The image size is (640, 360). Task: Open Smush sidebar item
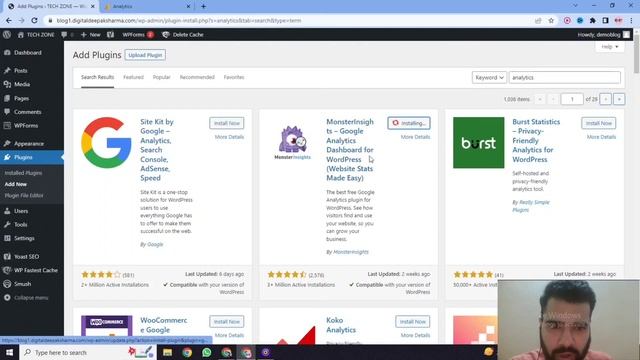pyautogui.click(x=22, y=284)
